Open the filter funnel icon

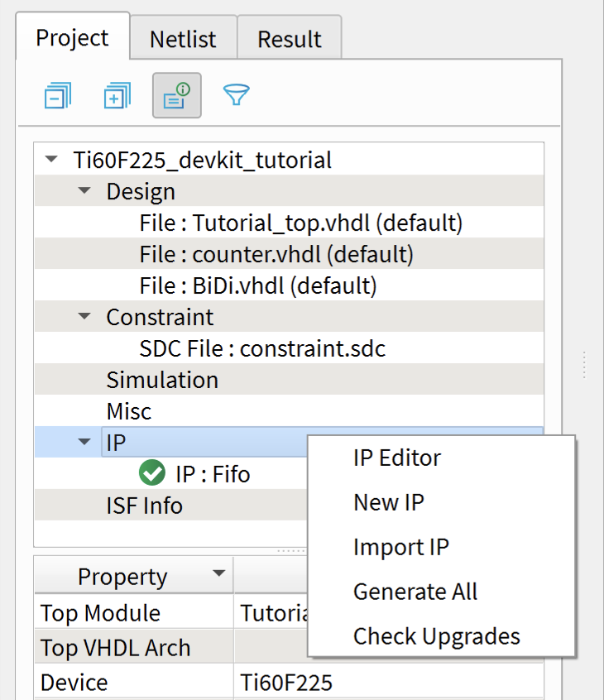(236, 96)
